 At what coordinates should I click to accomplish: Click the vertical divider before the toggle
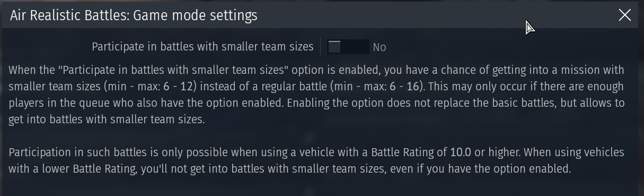pyautogui.click(x=321, y=47)
